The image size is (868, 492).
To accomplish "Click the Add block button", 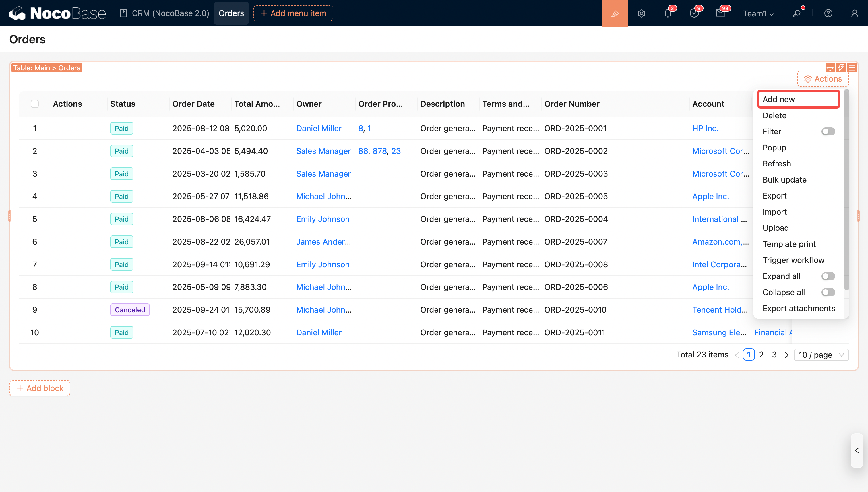I will click(x=40, y=388).
